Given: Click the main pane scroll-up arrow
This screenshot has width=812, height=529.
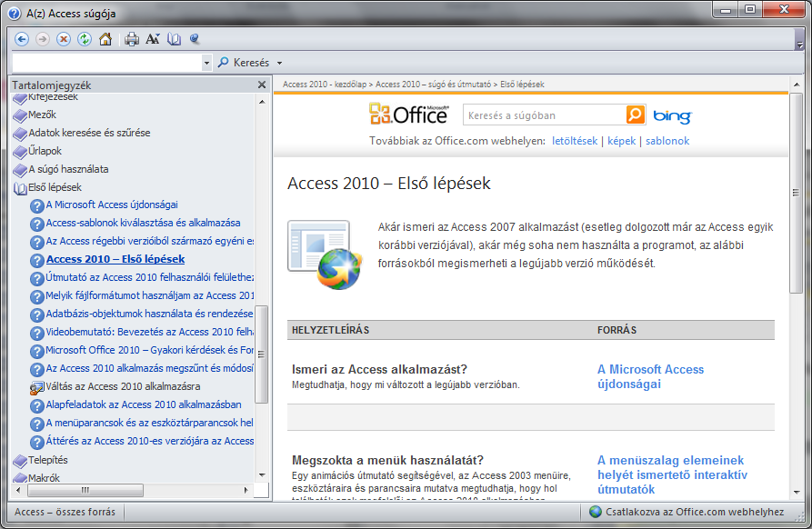Looking at the screenshot, I should tap(797, 85).
